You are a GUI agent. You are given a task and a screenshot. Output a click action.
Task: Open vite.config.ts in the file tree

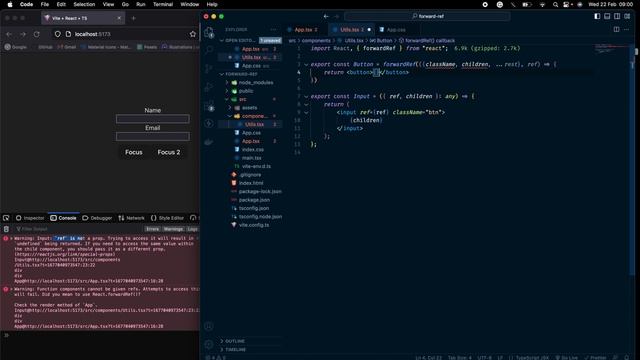click(x=253, y=225)
